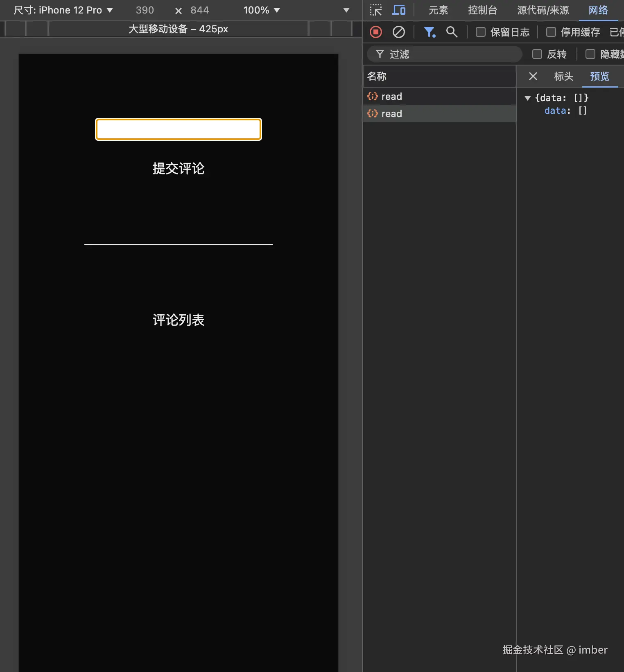The width and height of the screenshot is (624, 672).
Task: Click the inspect element picker icon
Action: [x=375, y=10]
